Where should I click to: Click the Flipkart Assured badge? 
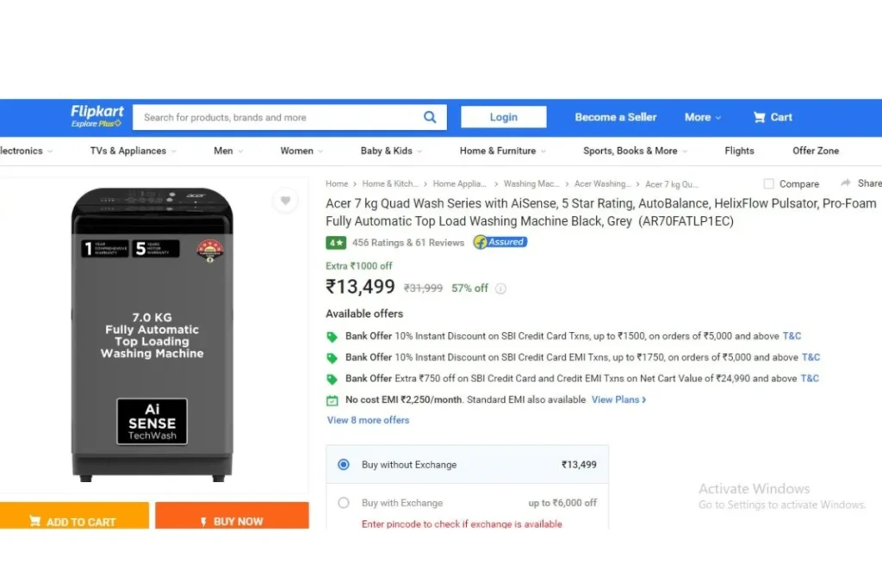[500, 242]
